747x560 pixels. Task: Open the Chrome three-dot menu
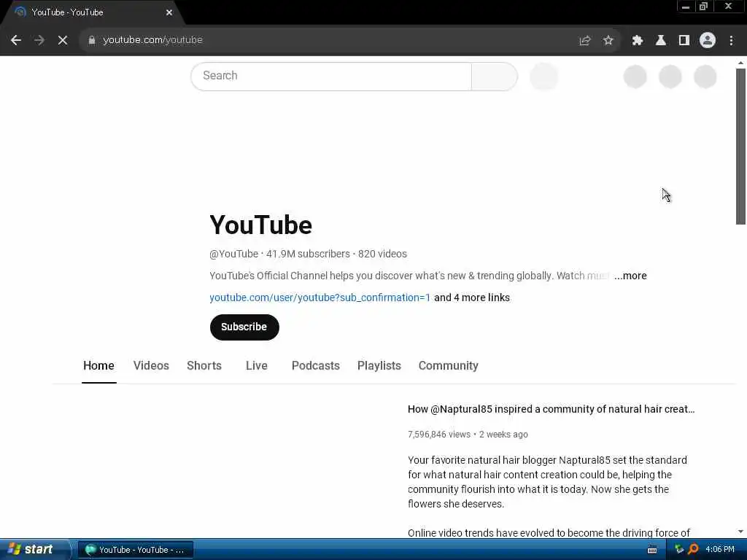point(731,41)
